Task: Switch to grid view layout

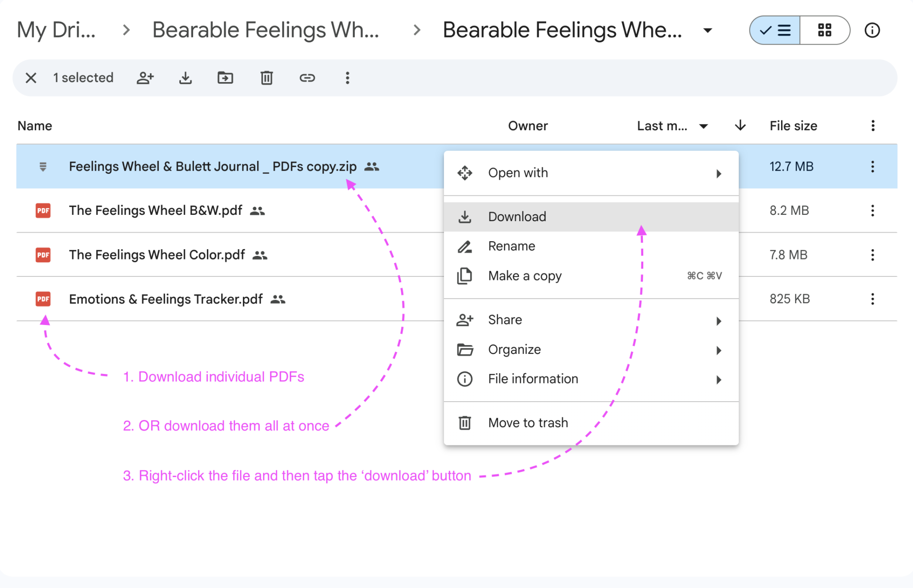Action: [825, 30]
